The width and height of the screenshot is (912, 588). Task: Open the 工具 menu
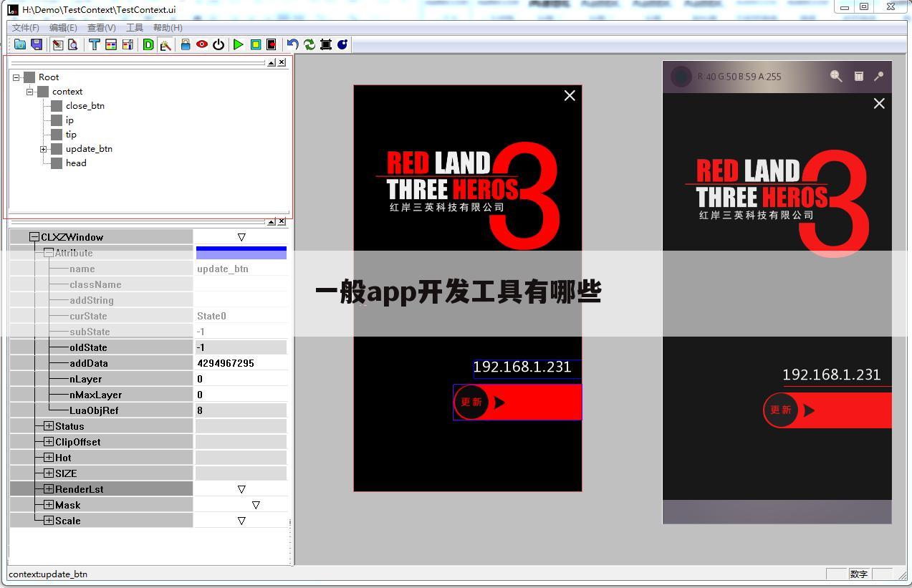point(135,28)
